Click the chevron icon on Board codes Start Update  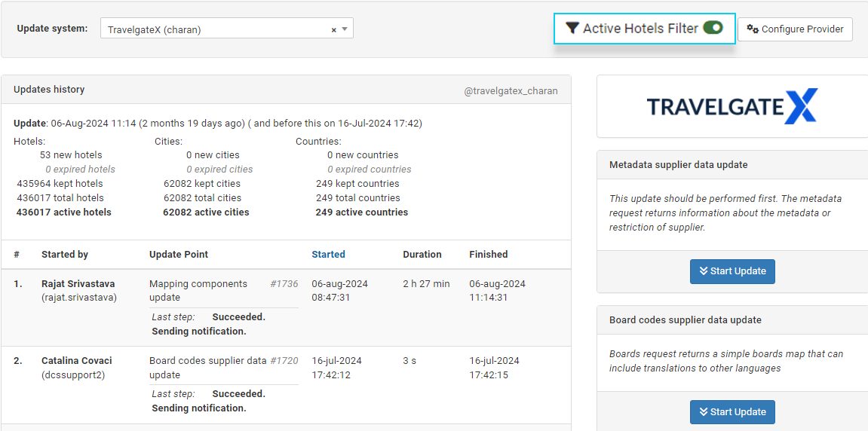click(x=703, y=412)
